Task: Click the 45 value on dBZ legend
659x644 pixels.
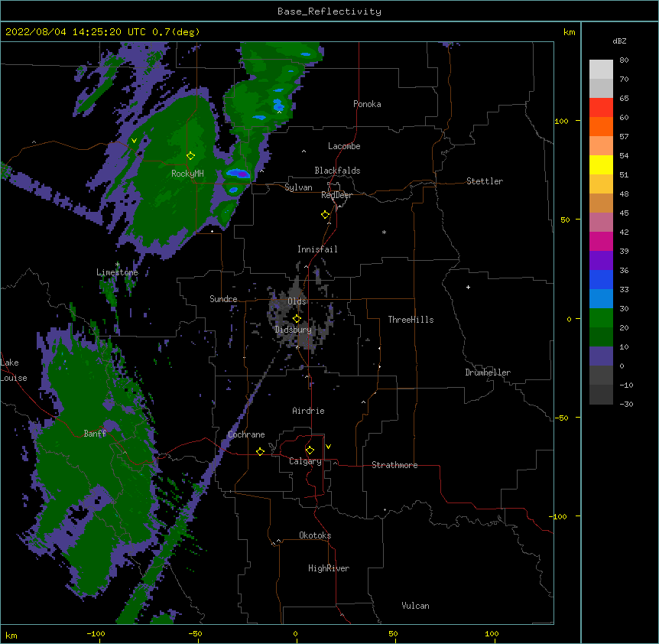Action: pyautogui.click(x=624, y=213)
